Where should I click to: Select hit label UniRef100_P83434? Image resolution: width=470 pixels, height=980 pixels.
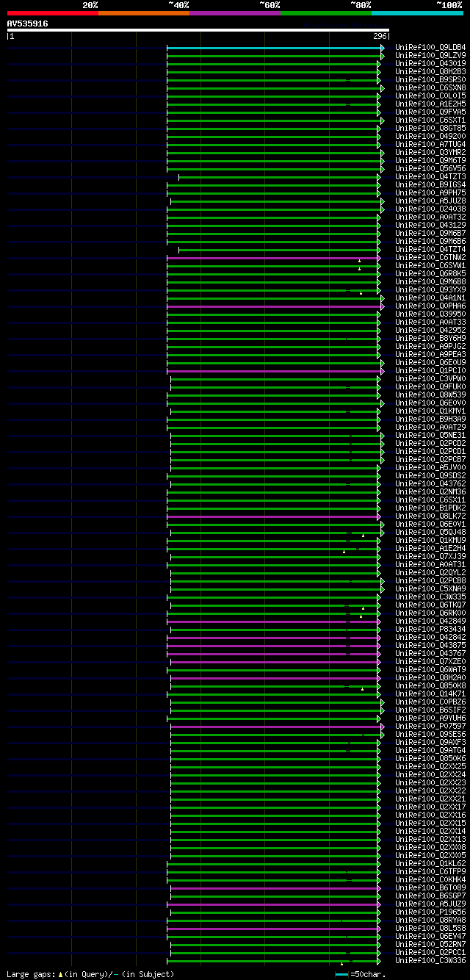(430, 630)
